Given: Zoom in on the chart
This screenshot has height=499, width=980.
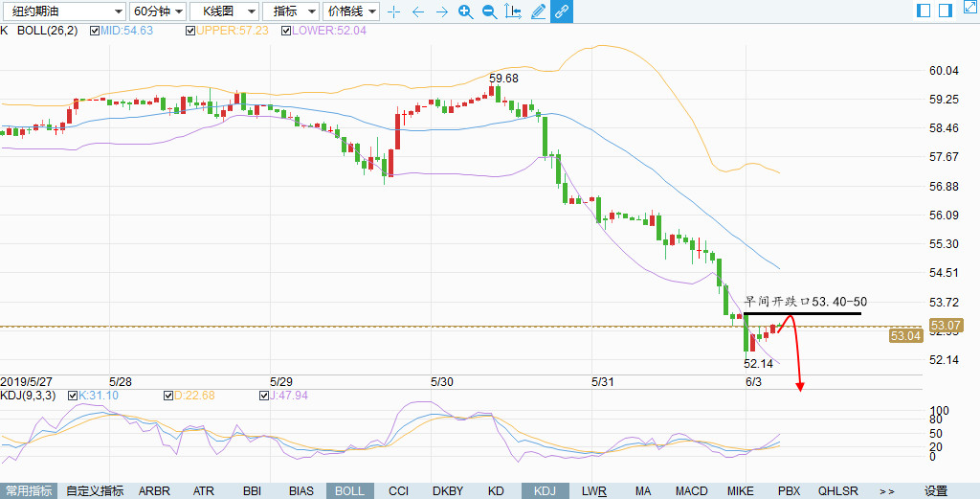Looking at the screenshot, I should pyautogui.click(x=465, y=11).
